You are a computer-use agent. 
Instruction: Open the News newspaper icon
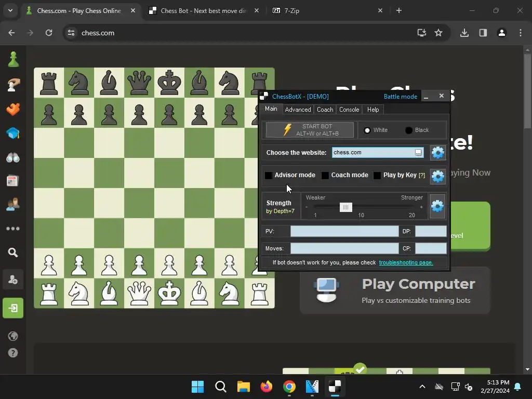(x=13, y=181)
